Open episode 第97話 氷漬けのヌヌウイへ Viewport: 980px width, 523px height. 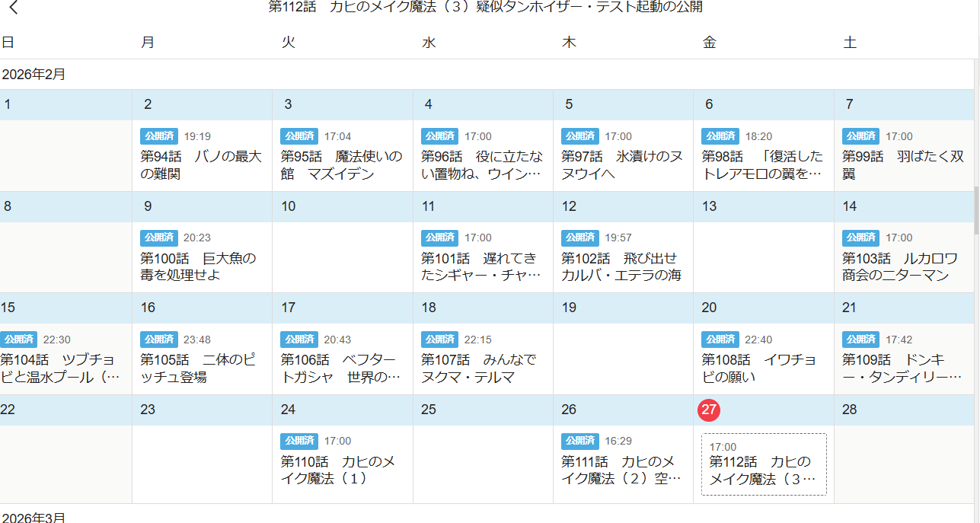click(x=621, y=165)
